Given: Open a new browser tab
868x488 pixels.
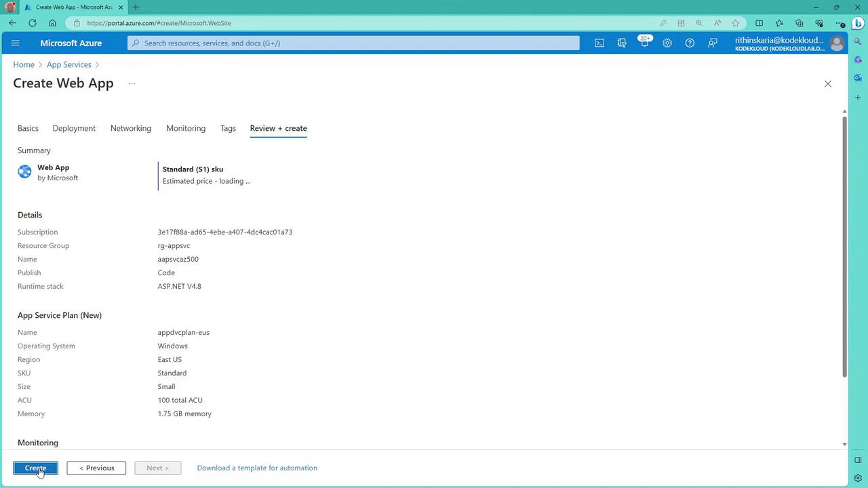Looking at the screenshot, I should 136,7.
